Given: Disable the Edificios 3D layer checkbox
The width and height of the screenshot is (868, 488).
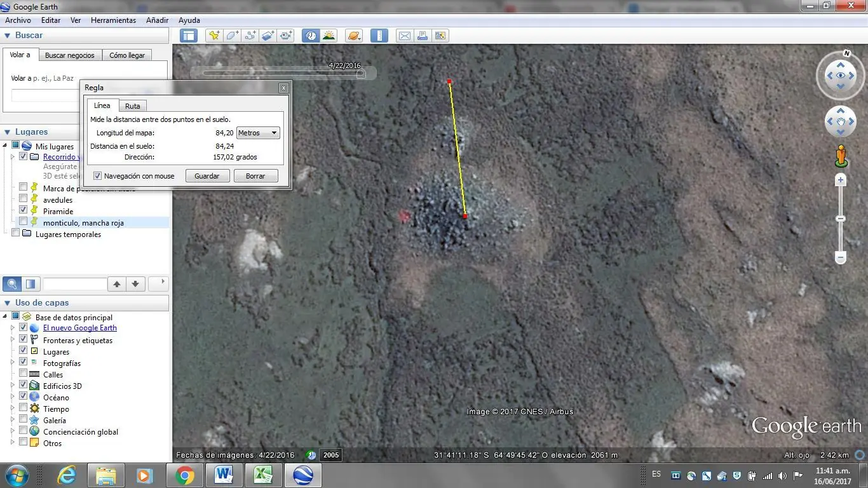Looking at the screenshot, I should coord(24,386).
